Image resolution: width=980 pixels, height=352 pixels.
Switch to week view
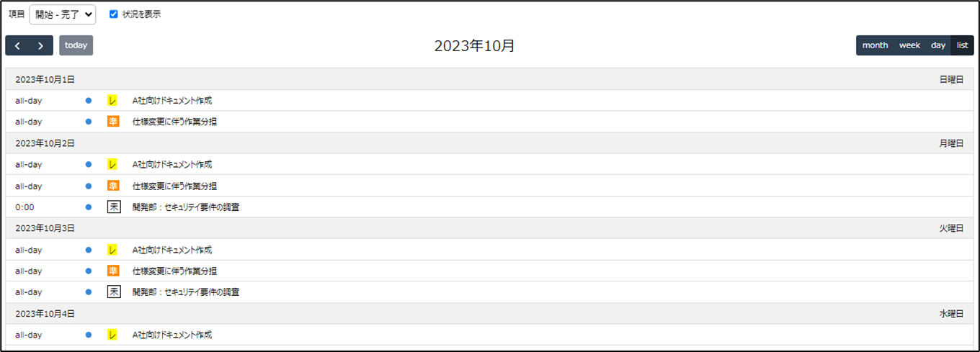pyautogui.click(x=909, y=45)
